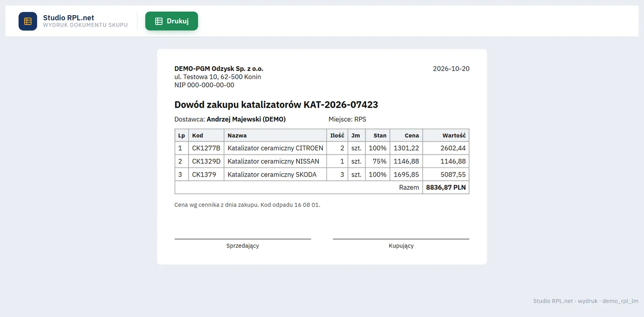
Task: Click the NIP 000-000-00-00 line
Action: 204,85
